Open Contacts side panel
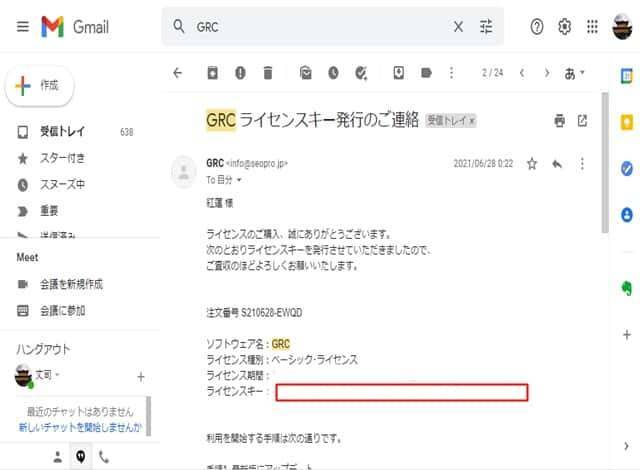 coord(627,215)
